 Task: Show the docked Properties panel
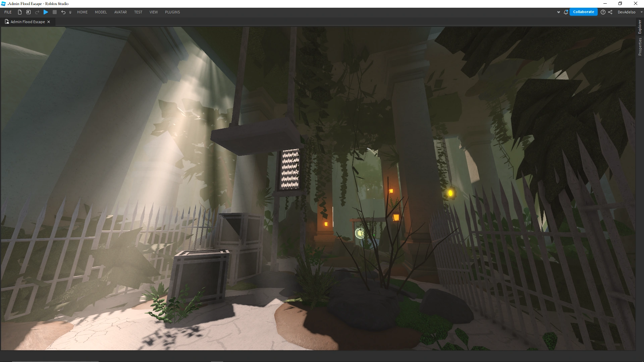pyautogui.click(x=640, y=47)
